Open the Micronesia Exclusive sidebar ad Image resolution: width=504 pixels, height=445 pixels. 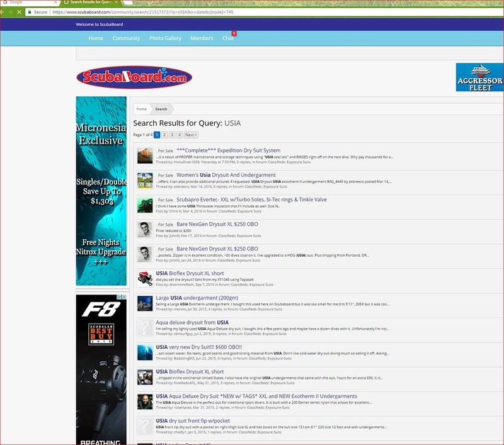click(101, 191)
